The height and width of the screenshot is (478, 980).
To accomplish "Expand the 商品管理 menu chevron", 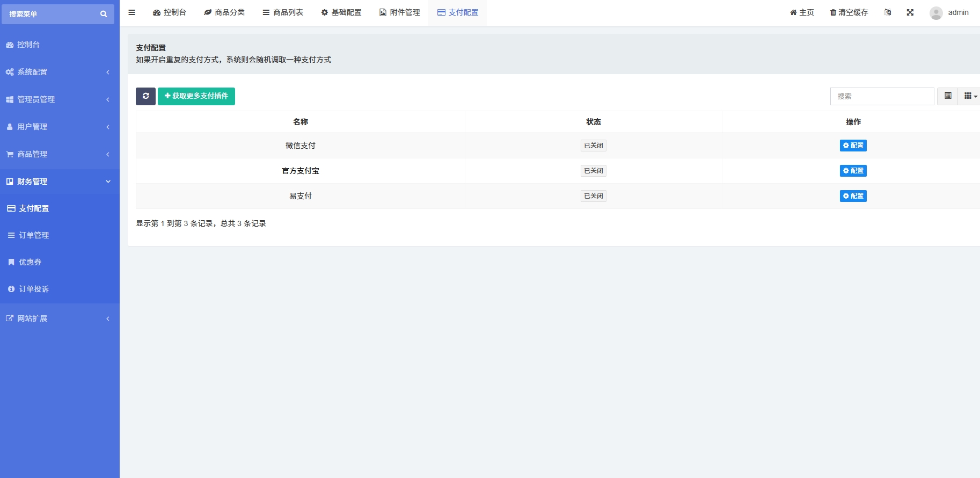I will point(108,154).
